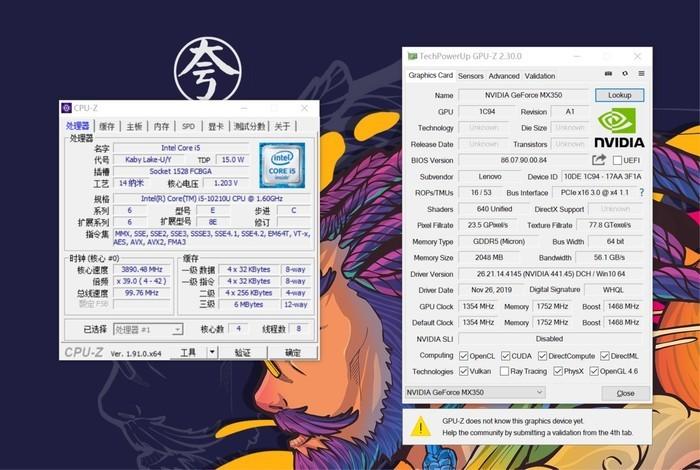Click the bus speed value 99.76 MHz

pos(142,293)
